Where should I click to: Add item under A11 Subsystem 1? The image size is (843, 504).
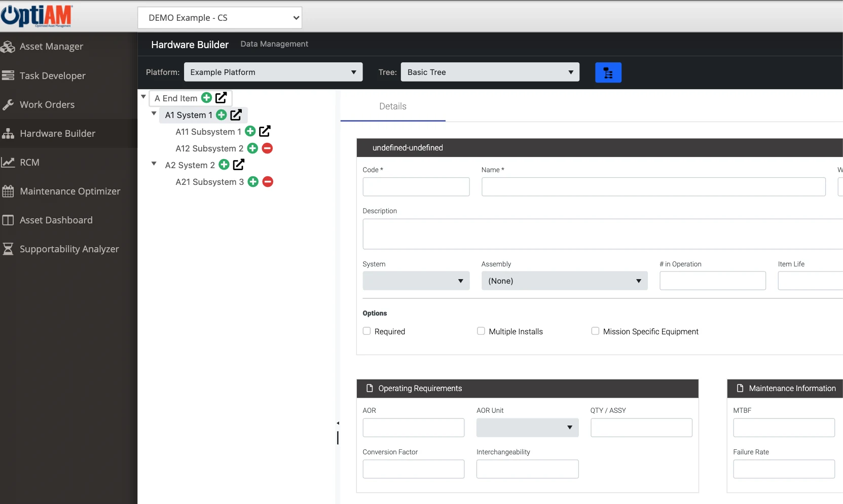tap(250, 132)
